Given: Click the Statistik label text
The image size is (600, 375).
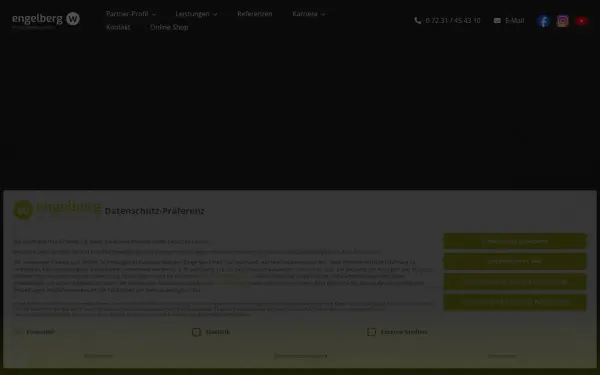Looking at the screenshot, I should 218,332.
